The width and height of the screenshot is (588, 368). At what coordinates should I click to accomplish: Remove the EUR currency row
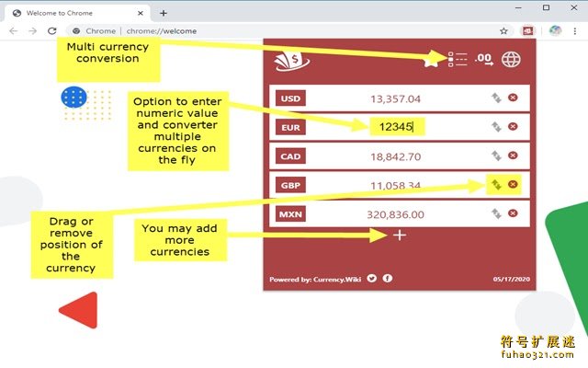(x=513, y=127)
